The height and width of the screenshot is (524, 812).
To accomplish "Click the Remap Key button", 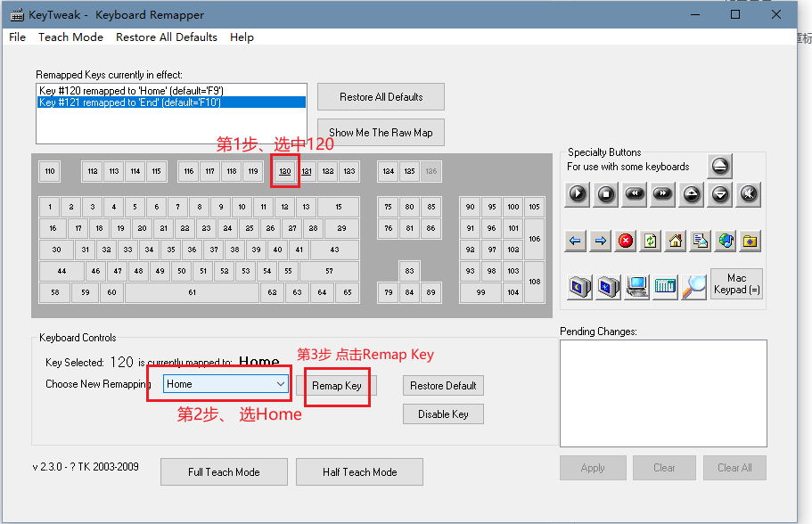I will tap(337, 386).
